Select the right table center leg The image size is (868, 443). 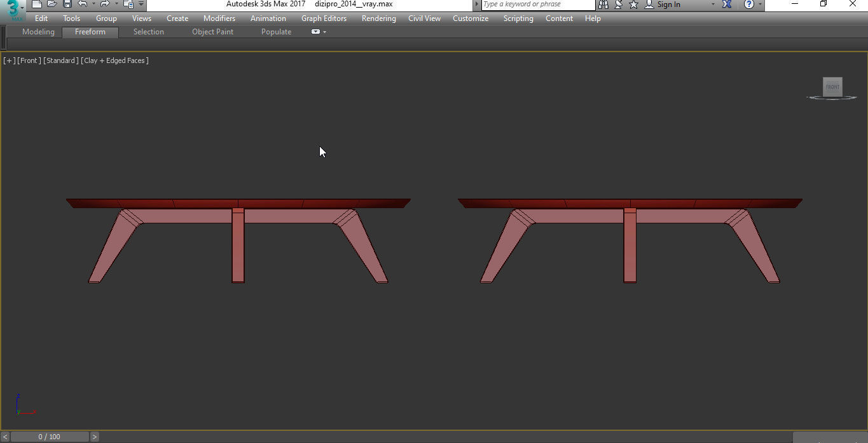point(630,245)
